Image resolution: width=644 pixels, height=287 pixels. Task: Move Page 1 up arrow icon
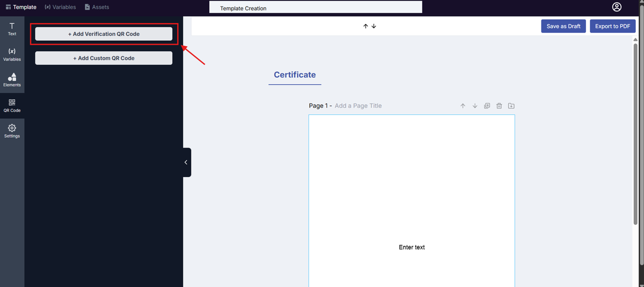(463, 106)
